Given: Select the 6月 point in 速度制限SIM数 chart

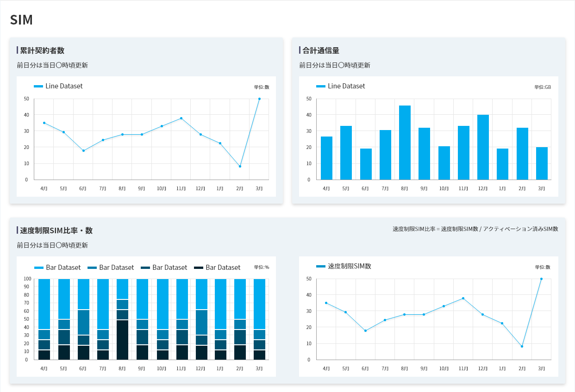Looking at the screenshot, I should click(365, 330).
